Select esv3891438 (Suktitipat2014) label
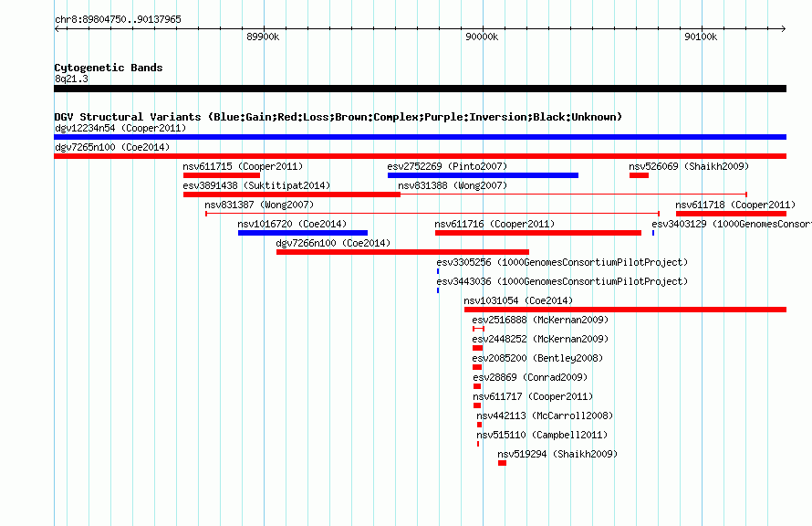 (x=256, y=185)
